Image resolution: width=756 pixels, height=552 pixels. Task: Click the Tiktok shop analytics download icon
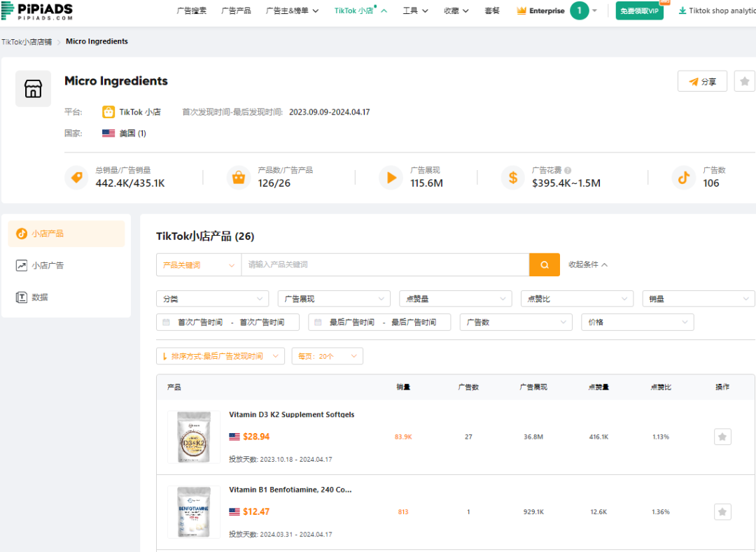pyautogui.click(x=682, y=10)
